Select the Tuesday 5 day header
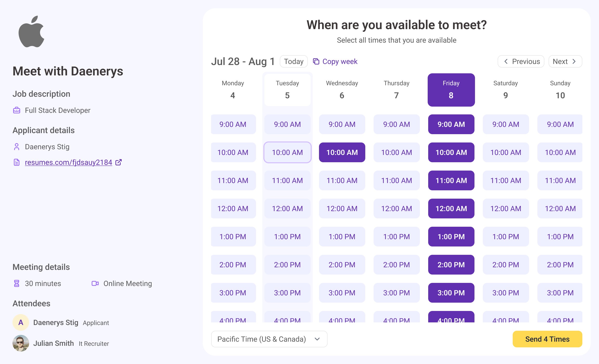 pos(287,90)
